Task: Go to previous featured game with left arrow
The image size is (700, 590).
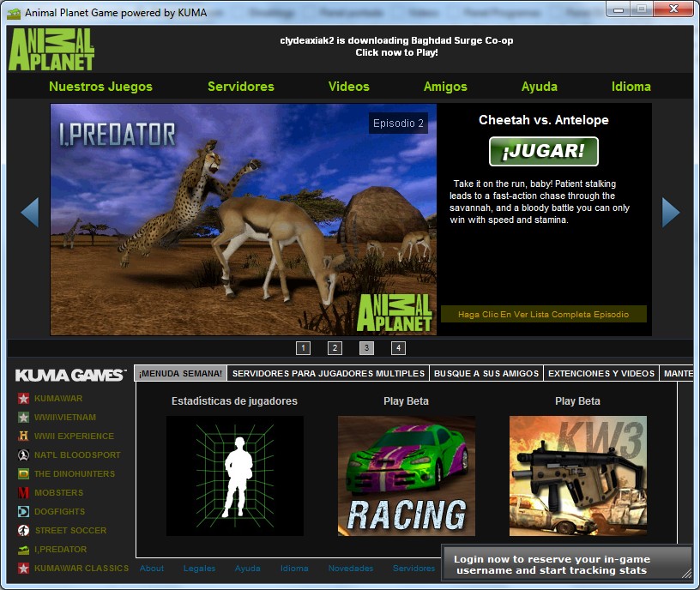Action: [x=30, y=212]
